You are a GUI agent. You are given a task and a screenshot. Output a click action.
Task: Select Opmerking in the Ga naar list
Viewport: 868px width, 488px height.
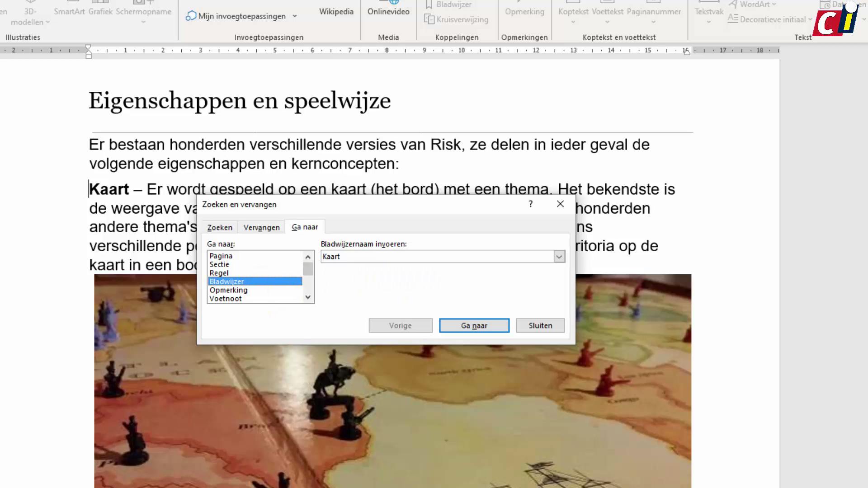point(229,290)
